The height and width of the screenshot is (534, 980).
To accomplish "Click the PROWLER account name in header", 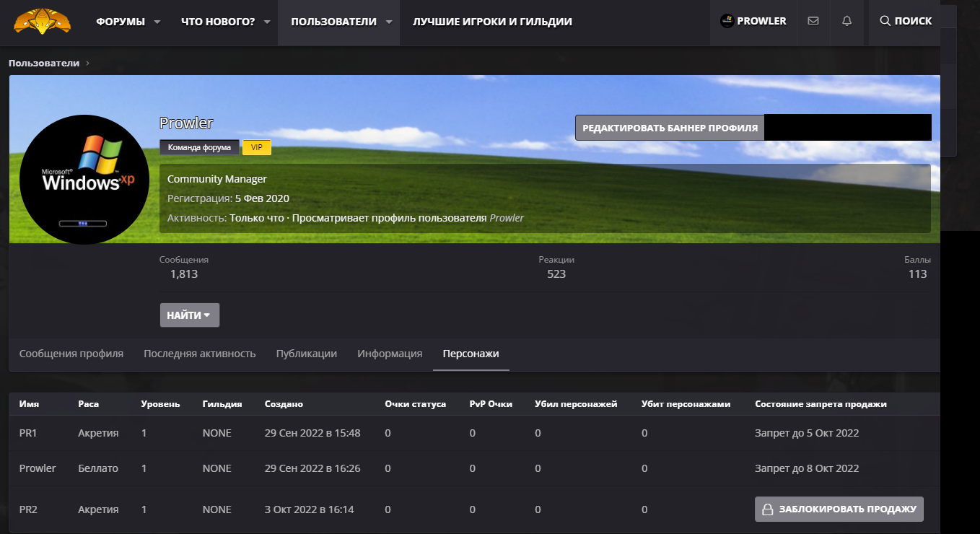I will (x=761, y=22).
